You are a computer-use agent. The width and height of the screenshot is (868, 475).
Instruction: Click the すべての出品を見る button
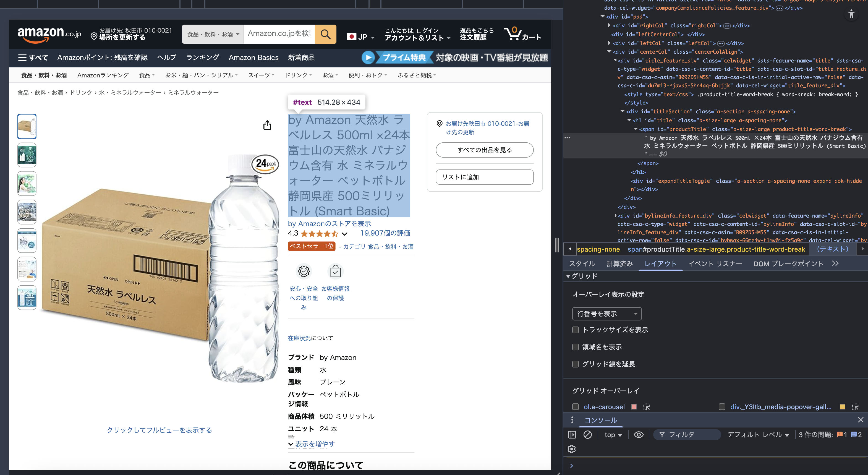pos(484,150)
